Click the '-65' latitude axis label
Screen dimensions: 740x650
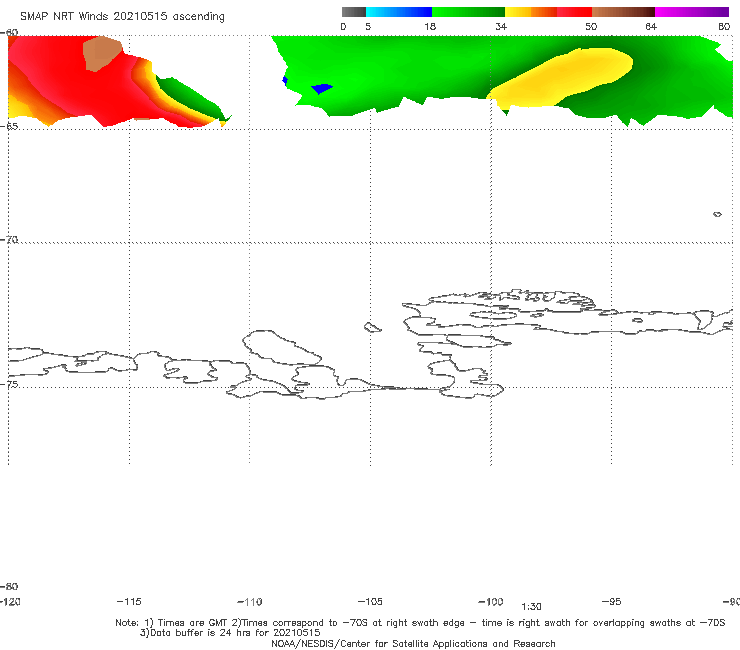pyautogui.click(x=9, y=127)
